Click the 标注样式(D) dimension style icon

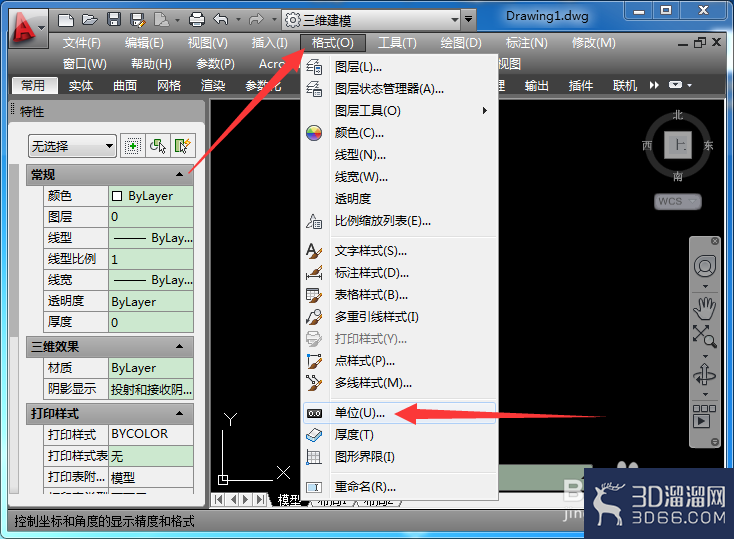tap(314, 273)
